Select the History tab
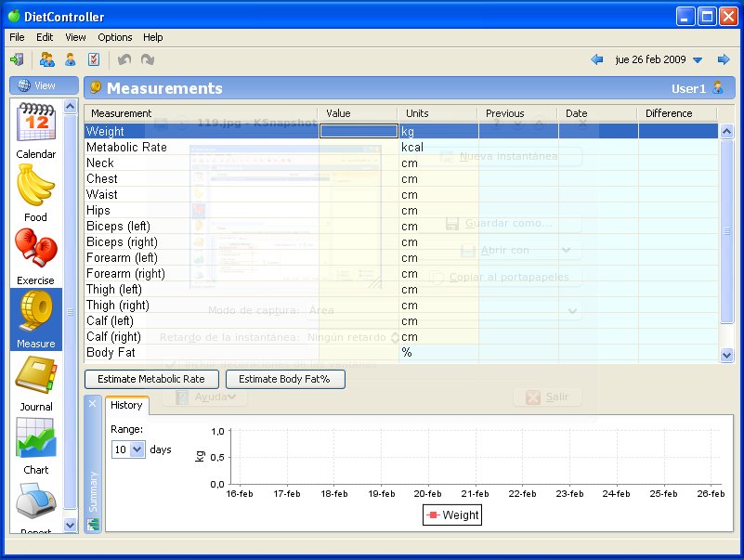 coord(126,405)
